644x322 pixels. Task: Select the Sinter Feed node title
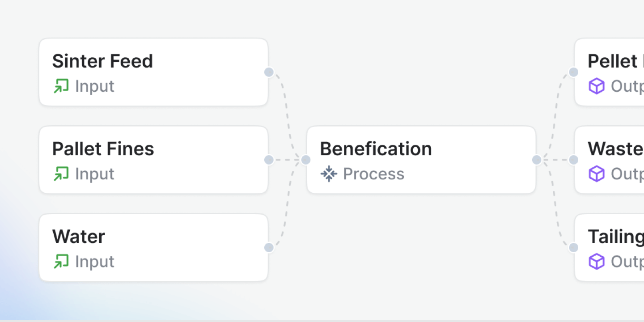click(x=102, y=61)
